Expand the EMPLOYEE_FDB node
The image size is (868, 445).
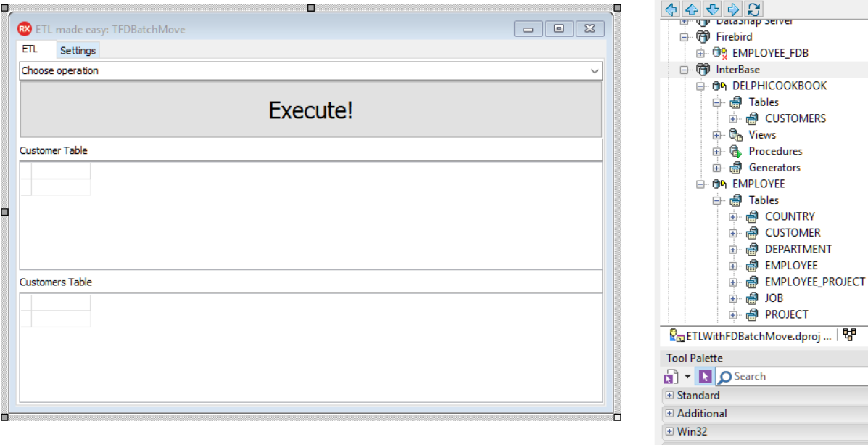click(700, 53)
